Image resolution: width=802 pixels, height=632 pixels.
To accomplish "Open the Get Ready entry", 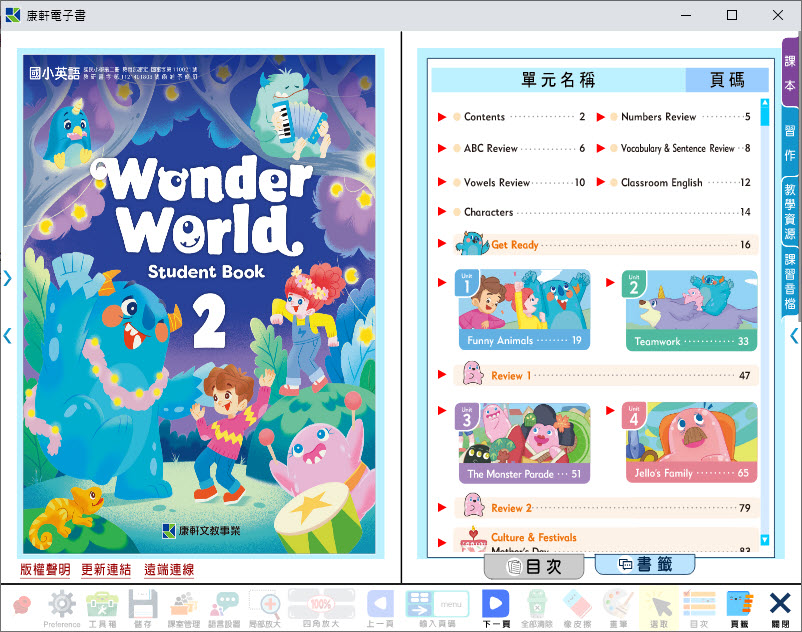I will (606, 244).
